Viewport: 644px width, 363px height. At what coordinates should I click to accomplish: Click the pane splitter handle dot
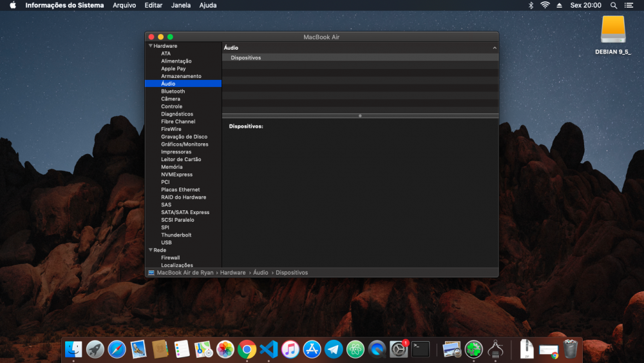[x=360, y=116]
